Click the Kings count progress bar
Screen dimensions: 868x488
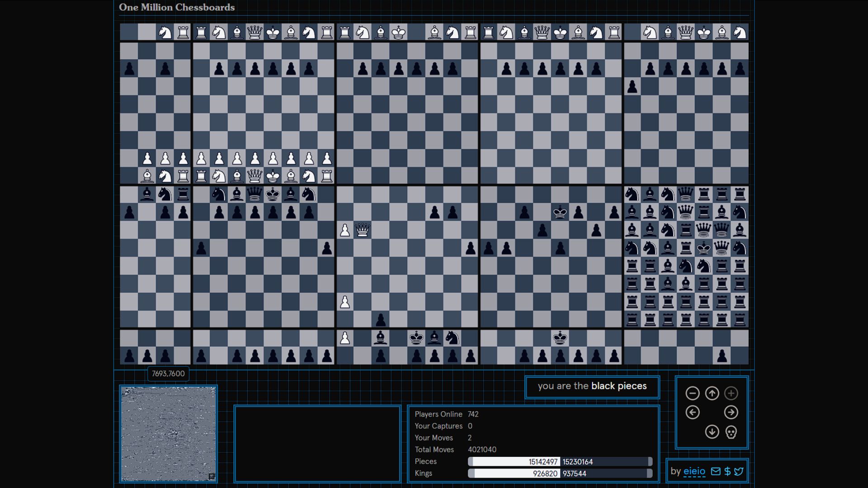[x=560, y=473]
